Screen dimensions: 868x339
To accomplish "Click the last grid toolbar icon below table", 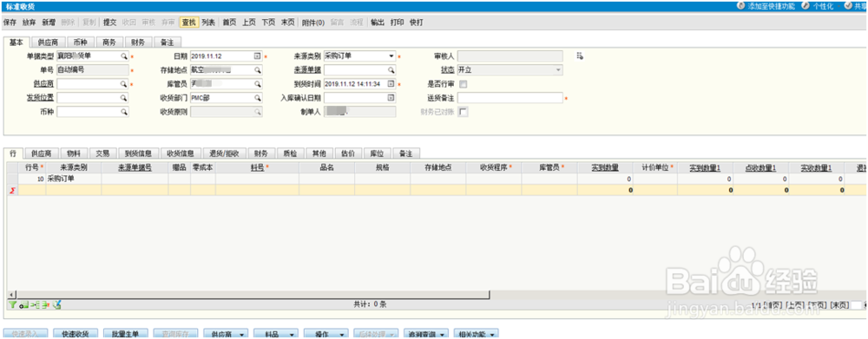I will (57, 304).
